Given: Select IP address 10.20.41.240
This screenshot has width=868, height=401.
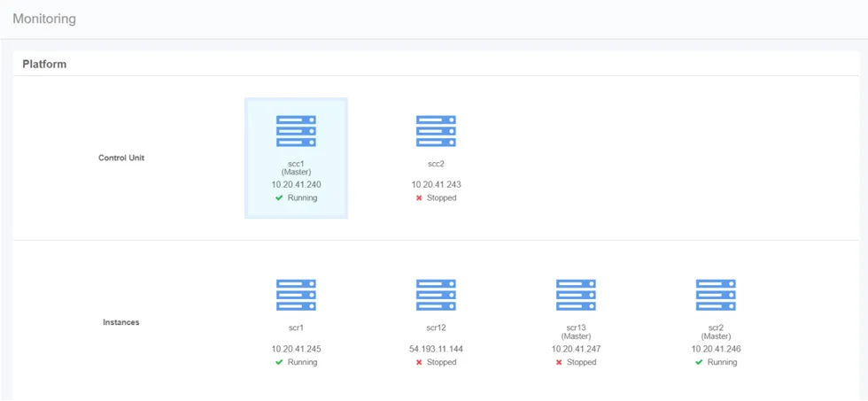Looking at the screenshot, I should (x=296, y=185).
